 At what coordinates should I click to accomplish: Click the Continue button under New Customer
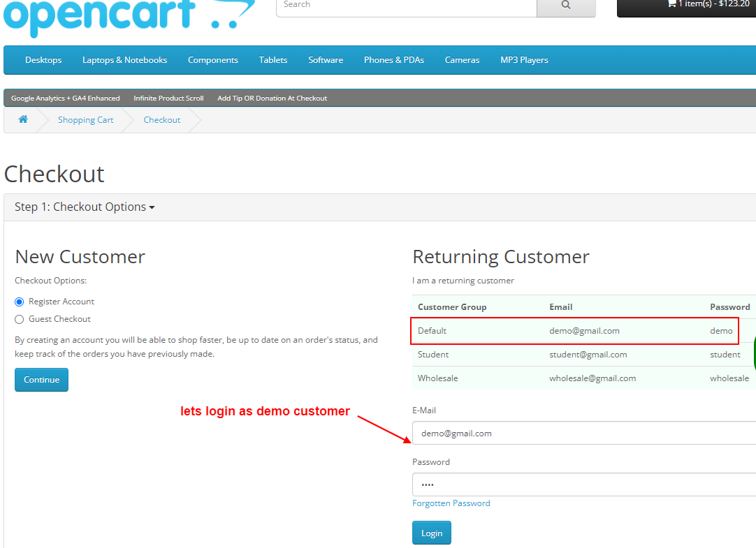tap(41, 379)
